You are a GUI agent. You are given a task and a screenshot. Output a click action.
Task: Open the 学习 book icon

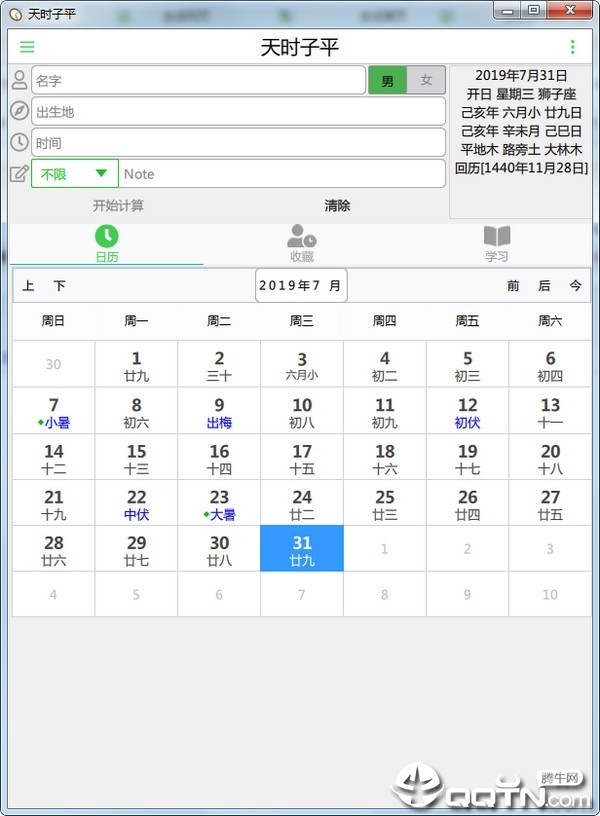point(497,236)
